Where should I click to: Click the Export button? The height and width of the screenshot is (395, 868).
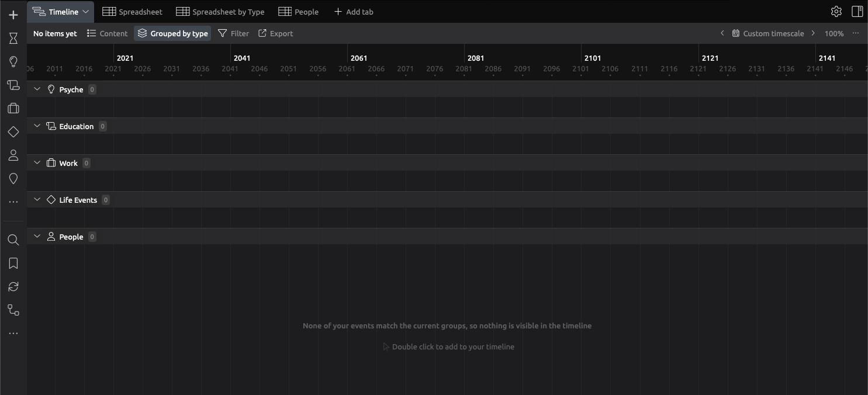click(276, 33)
